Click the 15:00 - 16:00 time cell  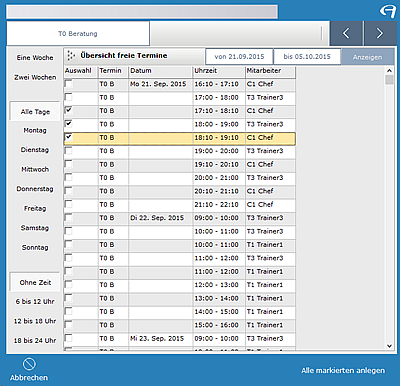pyautogui.click(x=219, y=325)
